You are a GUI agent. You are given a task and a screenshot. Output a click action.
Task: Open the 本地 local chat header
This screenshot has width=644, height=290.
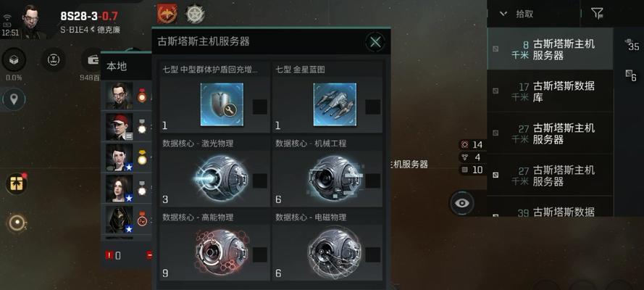[x=117, y=66]
